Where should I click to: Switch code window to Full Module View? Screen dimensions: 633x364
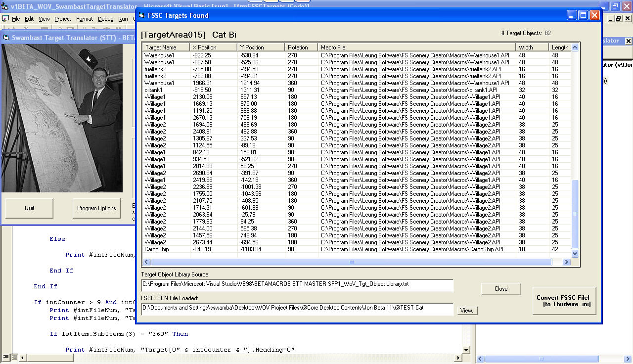(x=14, y=357)
